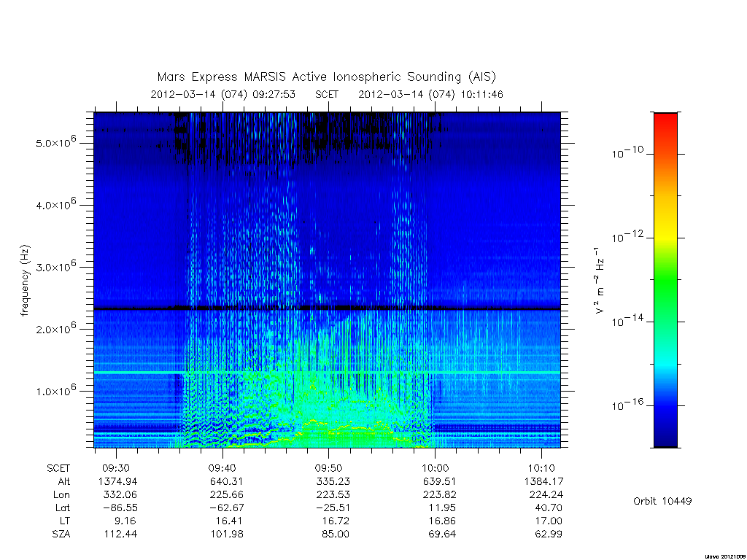747x560 pixels.
Task: Click the 'SCET' row label below the plot
Action: (x=58, y=468)
